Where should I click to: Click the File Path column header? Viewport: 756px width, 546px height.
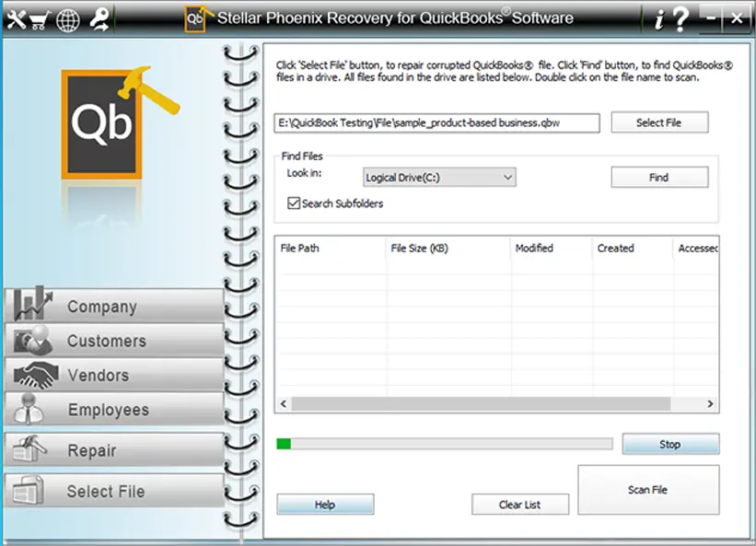point(331,249)
